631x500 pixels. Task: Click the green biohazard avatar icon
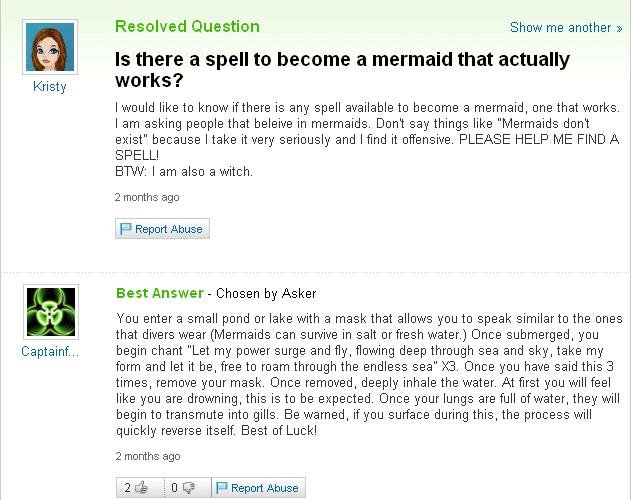(50, 312)
